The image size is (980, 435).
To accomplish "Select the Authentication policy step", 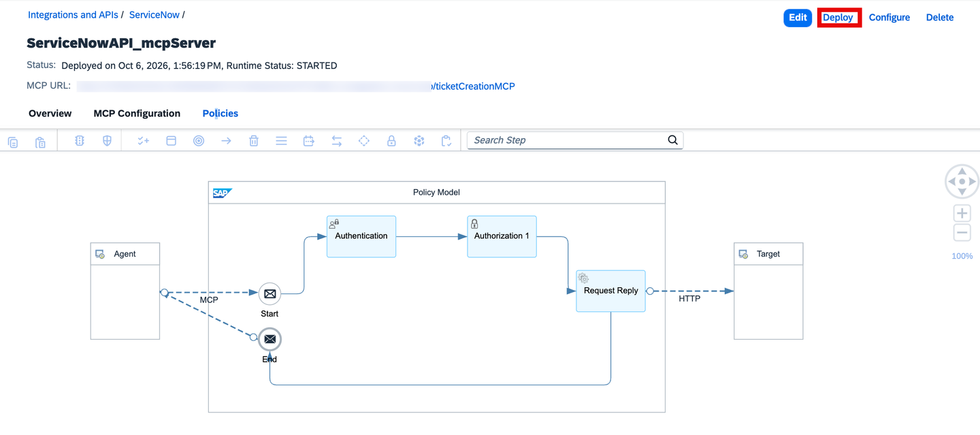I will pyautogui.click(x=361, y=236).
